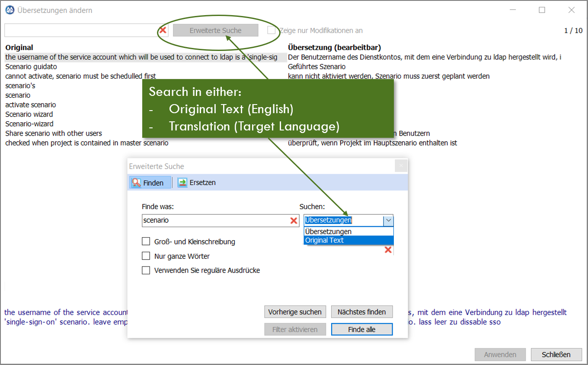The height and width of the screenshot is (365, 588).
Task: Select 'Übersetzungen' in the dropdown list
Action: click(x=348, y=232)
